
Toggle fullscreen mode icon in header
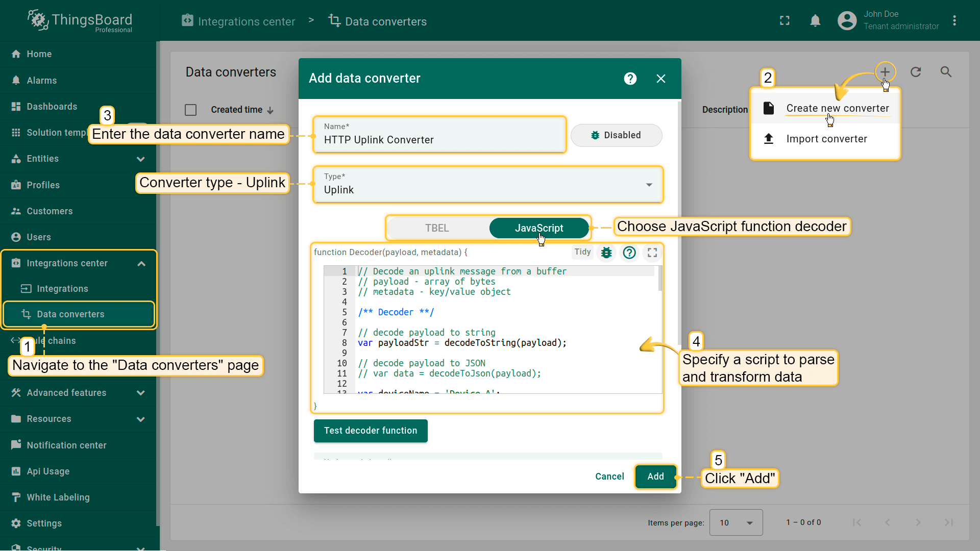(785, 21)
